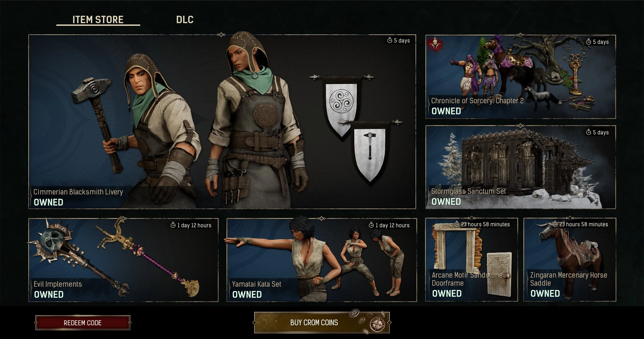Click the clock icon on Stormglass Sanctum Set

pyautogui.click(x=589, y=132)
